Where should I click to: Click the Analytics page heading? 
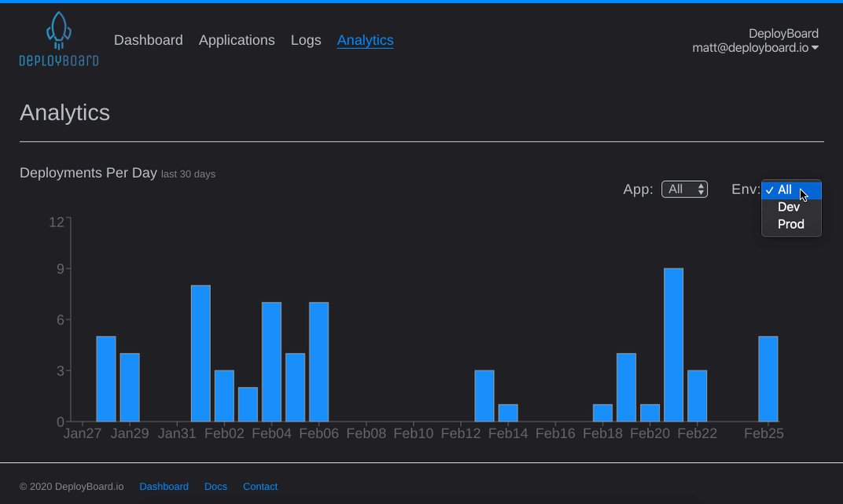pyautogui.click(x=64, y=113)
